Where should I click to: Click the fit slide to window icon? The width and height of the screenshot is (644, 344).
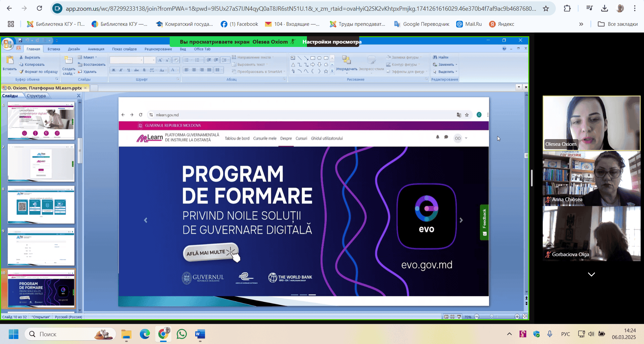525,317
